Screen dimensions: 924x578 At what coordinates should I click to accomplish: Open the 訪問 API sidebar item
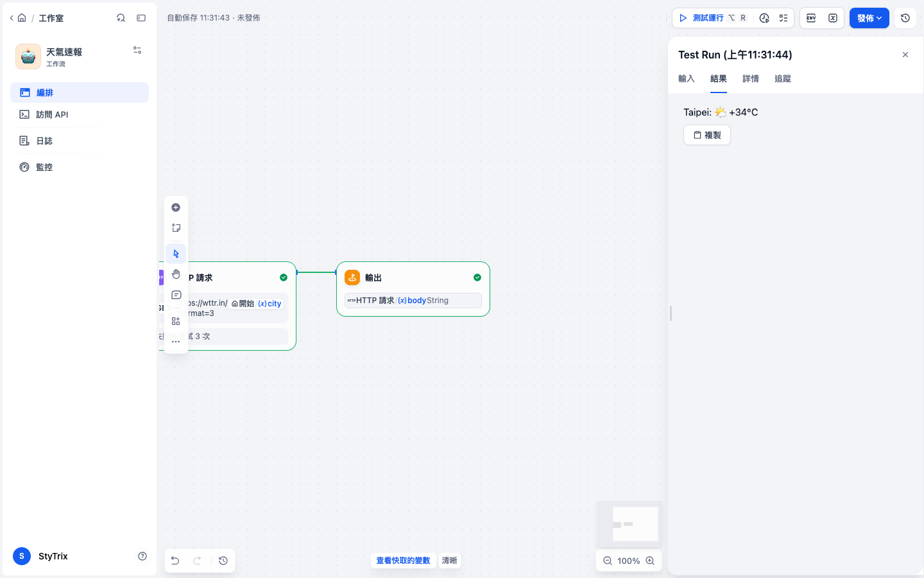(80, 114)
